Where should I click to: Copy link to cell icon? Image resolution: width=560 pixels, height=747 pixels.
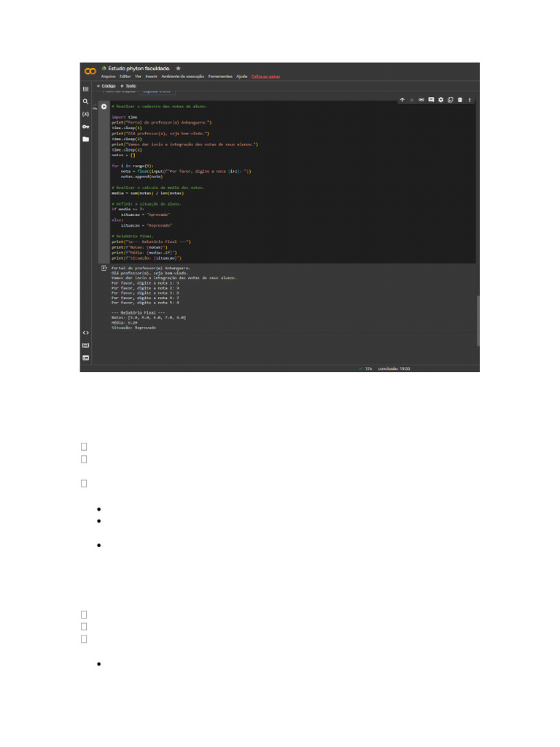pos(421,100)
